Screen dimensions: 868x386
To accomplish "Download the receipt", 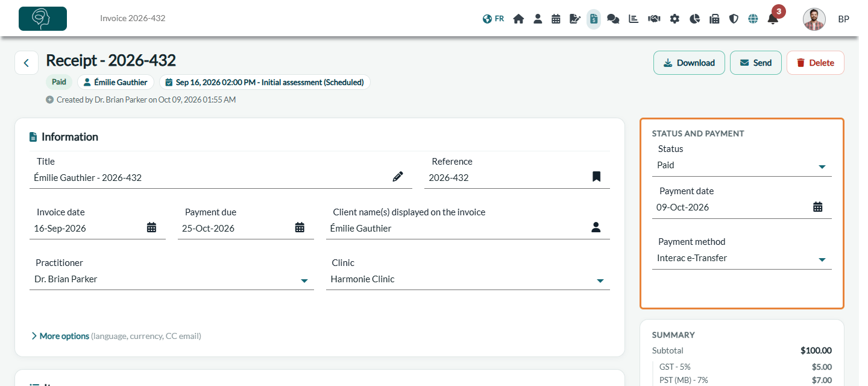I will 689,63.
